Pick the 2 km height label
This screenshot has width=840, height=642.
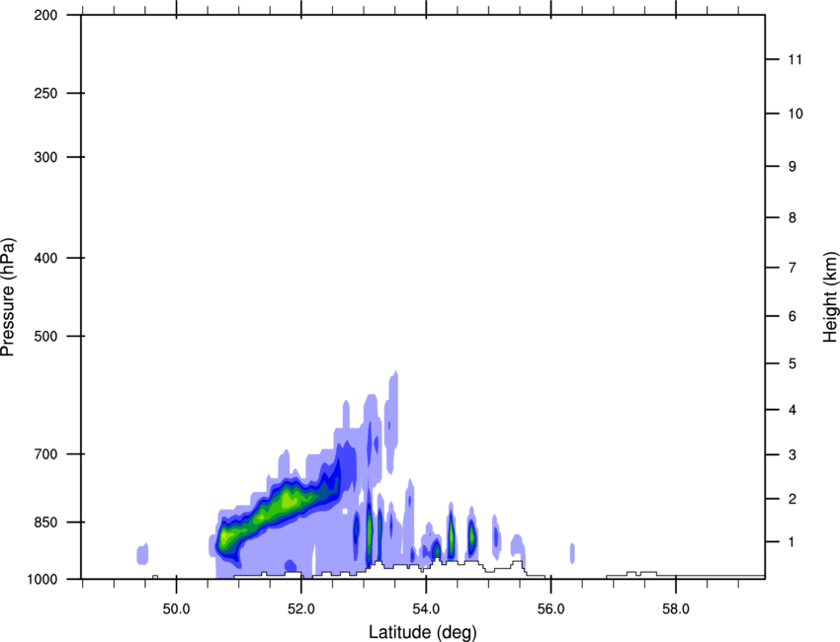793,499
